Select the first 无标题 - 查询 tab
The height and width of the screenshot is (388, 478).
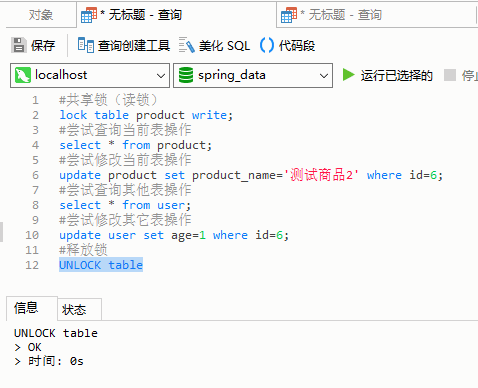[x=176, y=15]
